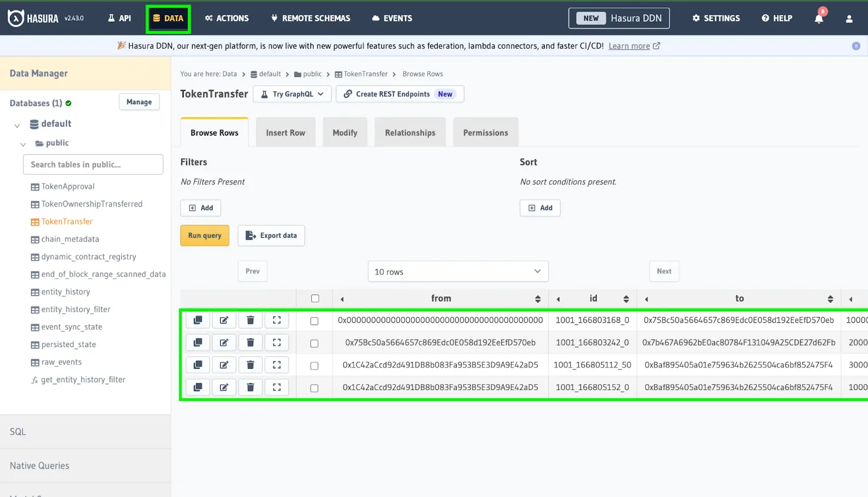Dismiss the Hasura DDN announcement banner
868x497 pixels.
coord(856,46)
